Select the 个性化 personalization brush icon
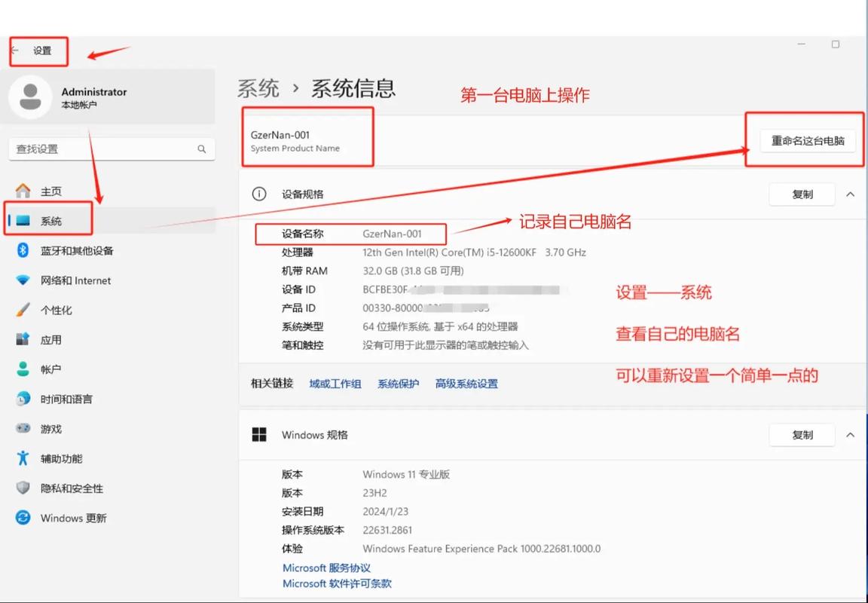This screenshot has height=603, width=868. coord(22,309)
